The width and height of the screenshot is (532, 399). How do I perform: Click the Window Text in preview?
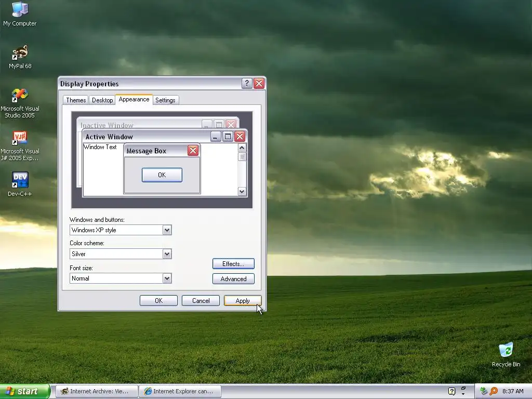pyautogui.click(x=100, y=147)
